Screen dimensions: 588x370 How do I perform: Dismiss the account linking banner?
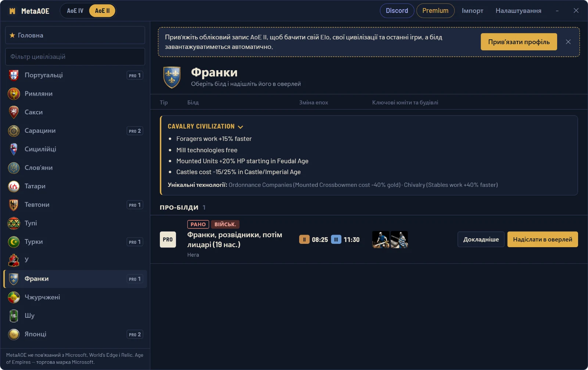click(568, 42)
